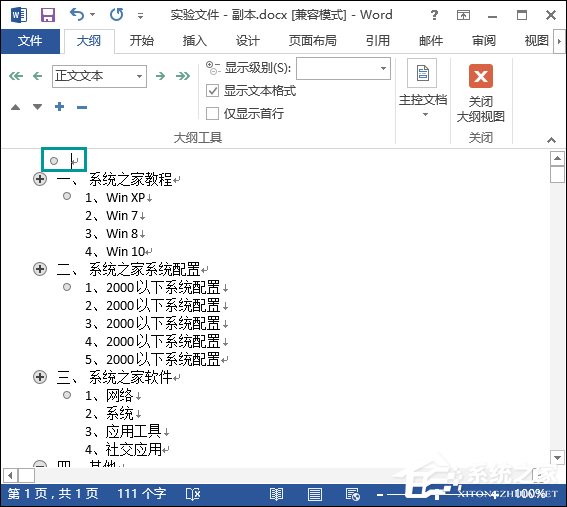
Task: Select the bullet beside 1、2000以下系统配置
Action: (x=67, y=287)
